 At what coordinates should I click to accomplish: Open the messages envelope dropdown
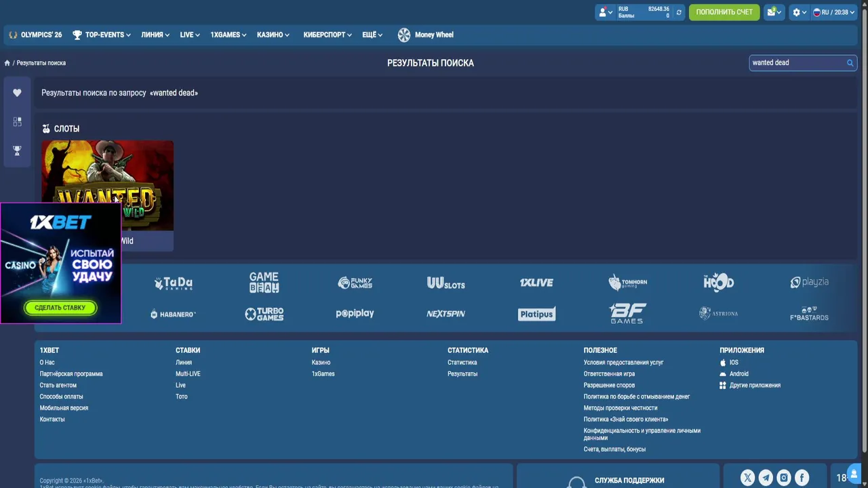[x=774, y=12]
